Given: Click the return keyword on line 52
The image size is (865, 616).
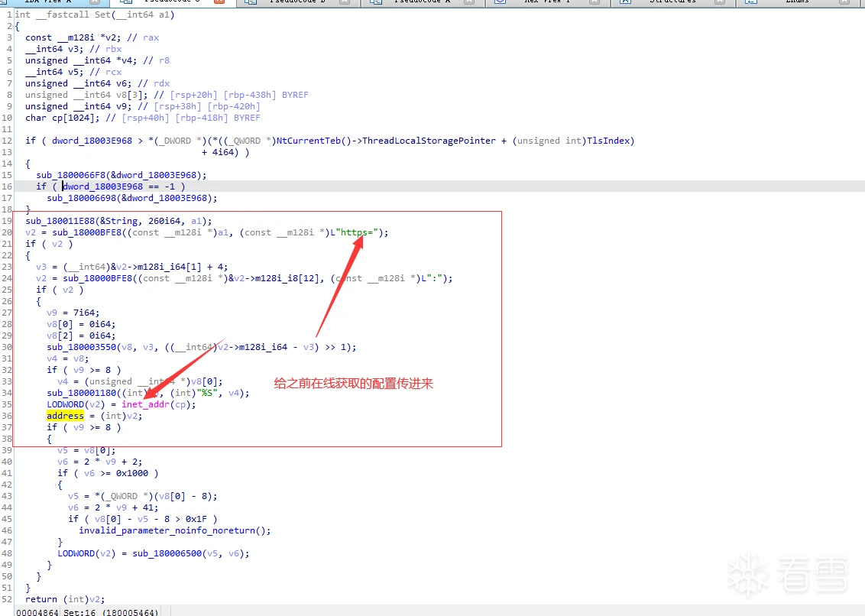Looking at the screenshot, I should pos(41,599).
